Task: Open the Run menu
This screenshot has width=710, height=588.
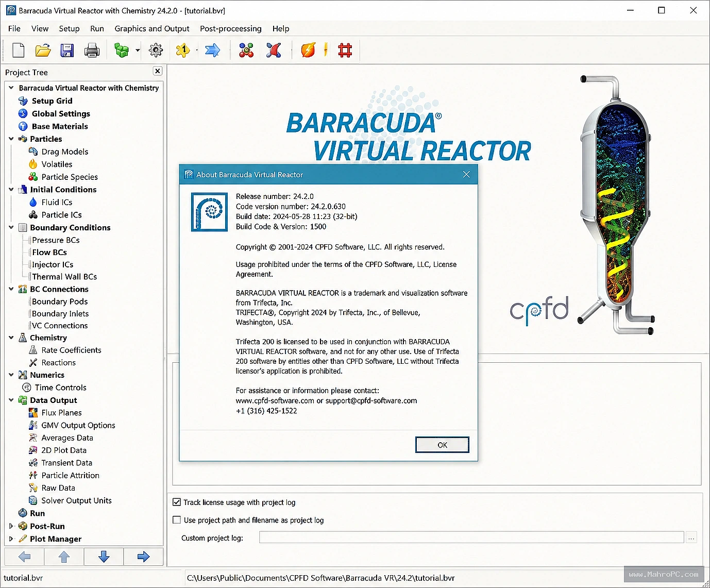Action: point(97,29)
